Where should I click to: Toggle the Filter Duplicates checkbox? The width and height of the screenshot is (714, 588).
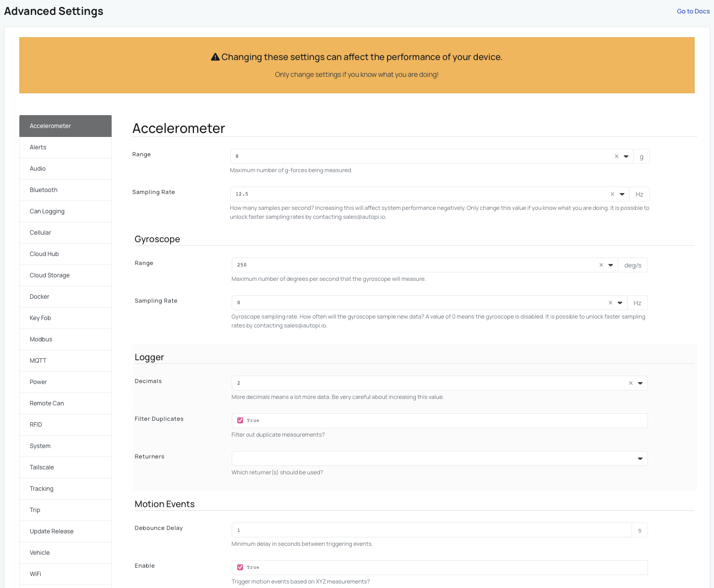(x=240, y=420)
